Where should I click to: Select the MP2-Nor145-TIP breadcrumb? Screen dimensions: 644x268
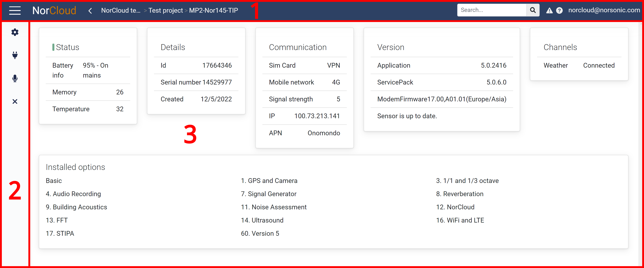tap(214, 10)
